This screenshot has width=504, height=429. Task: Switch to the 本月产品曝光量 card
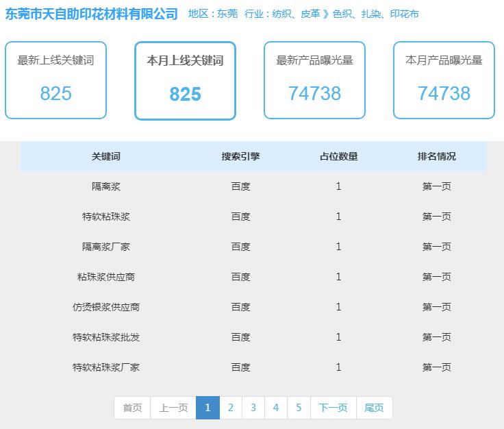coord(444,80)
